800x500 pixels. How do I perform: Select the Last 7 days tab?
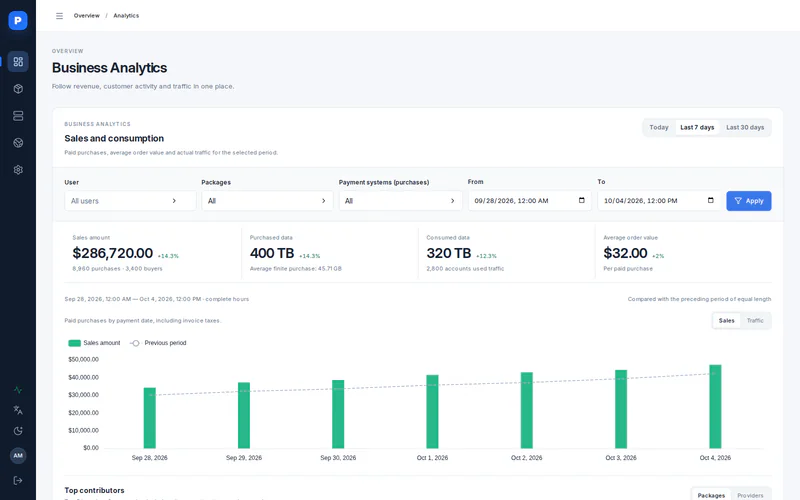click(x=697, y=128)
